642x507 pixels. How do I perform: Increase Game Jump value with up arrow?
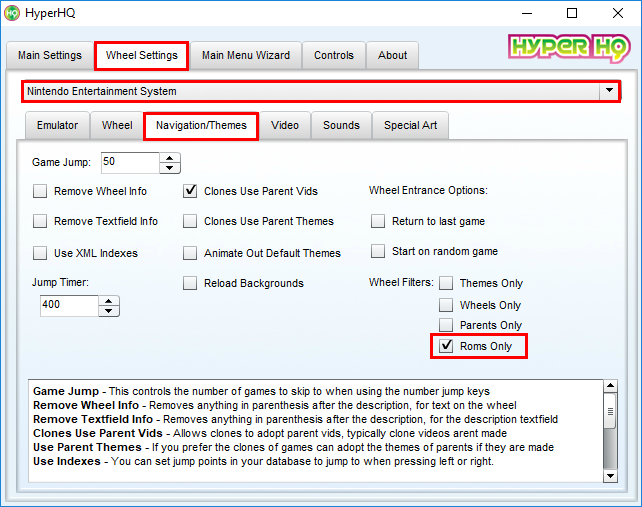tap(169, 157)
